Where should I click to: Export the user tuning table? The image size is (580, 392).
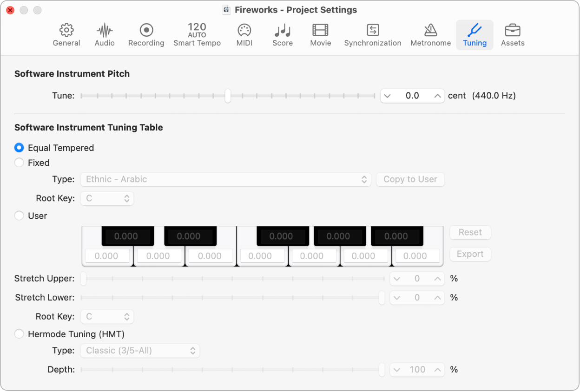coord(470,254)
